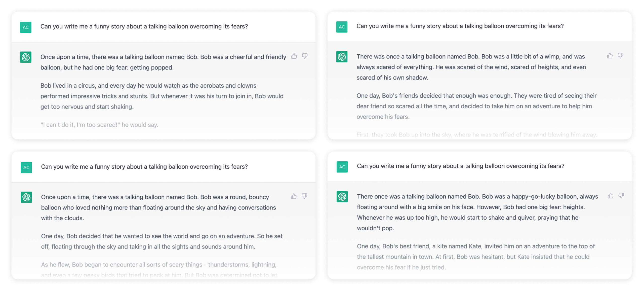The height and width of the screenshot is (291, 644).
Task: Downvote the "happy-go-lucky balloon" response
Action: click(621, 196)
